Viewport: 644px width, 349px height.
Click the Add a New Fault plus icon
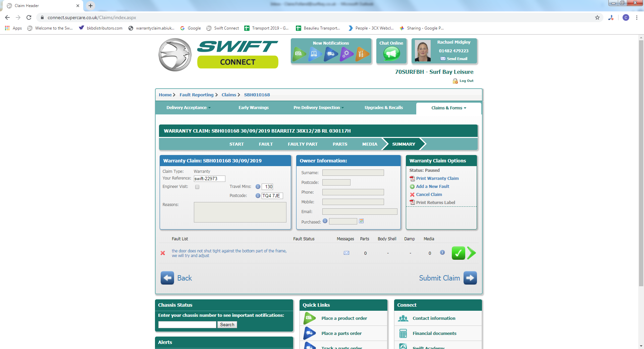coord(412,187)
